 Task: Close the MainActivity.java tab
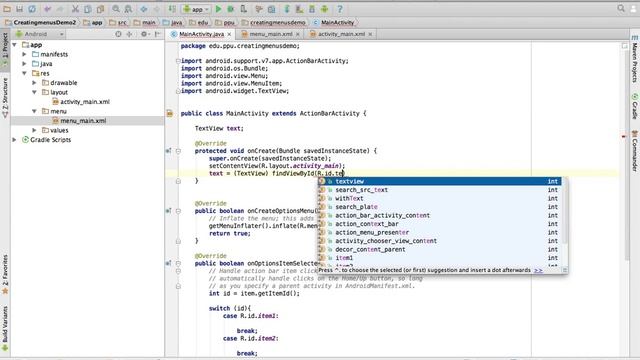pyautogui.click(x=229, y=34)
